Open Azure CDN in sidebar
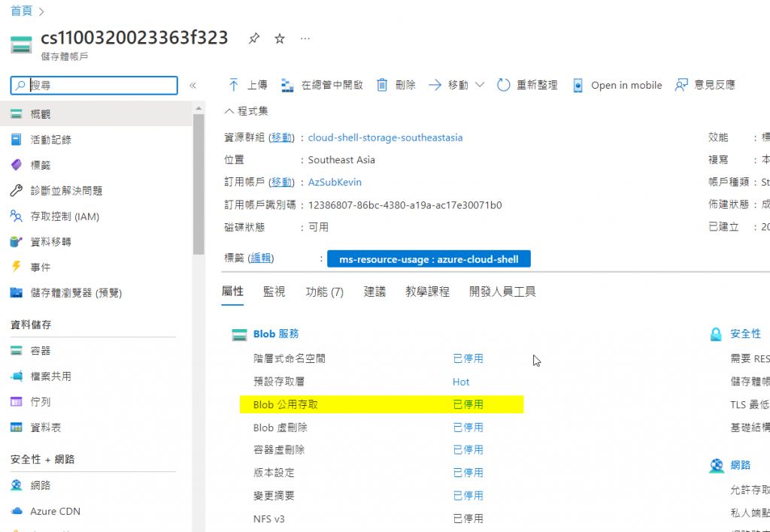The height and width of the screenshot is (532, 770). click(x=95, y=511)
